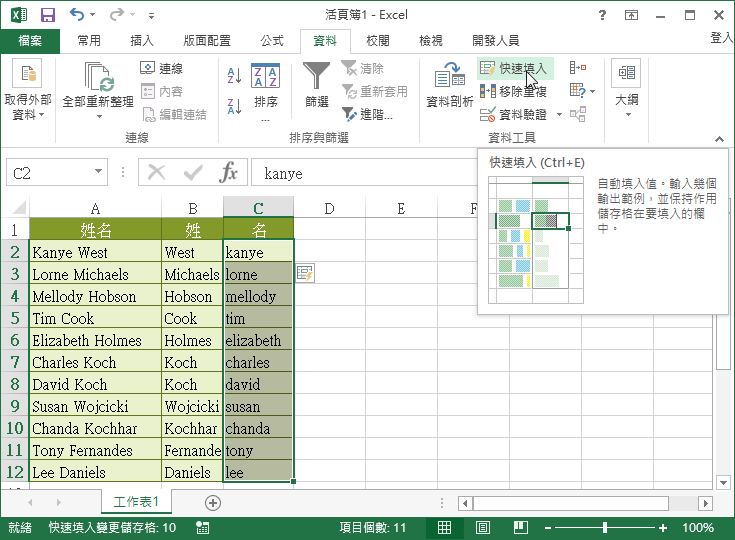Click the What-If Analysis icon

tap(578, 90)
